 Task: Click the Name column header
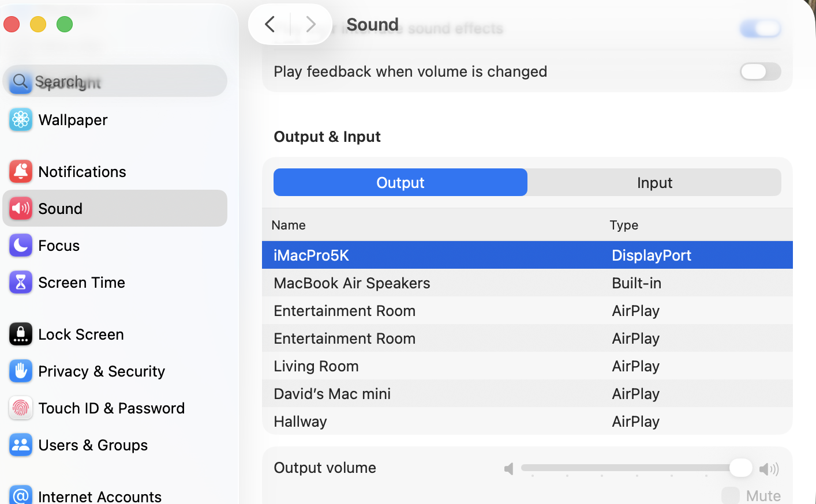click(289, 225)
